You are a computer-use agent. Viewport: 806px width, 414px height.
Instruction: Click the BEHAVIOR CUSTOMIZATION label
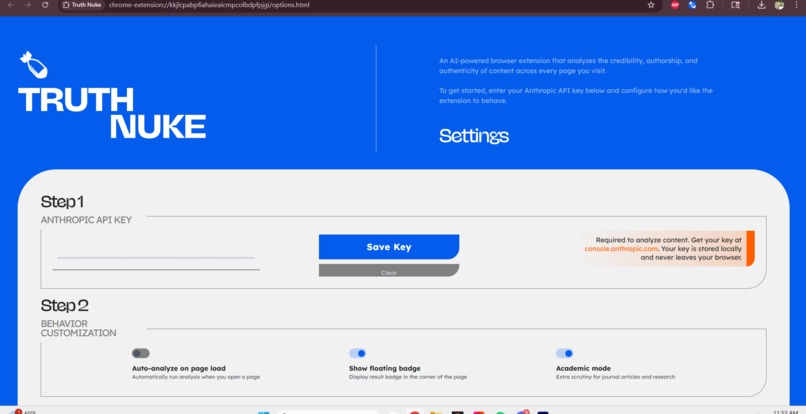[78, 328]
